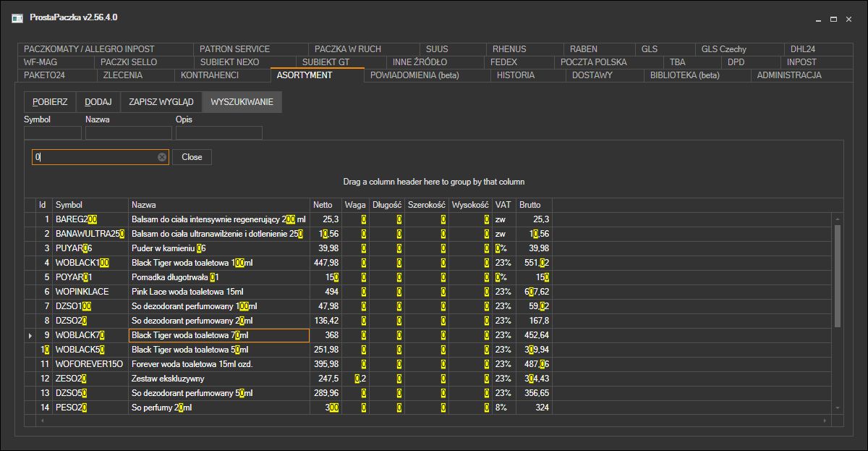Click ZAPISZ WYGLĄD button
This screenshot has width=868, height=451.
[x=161, y=102]
